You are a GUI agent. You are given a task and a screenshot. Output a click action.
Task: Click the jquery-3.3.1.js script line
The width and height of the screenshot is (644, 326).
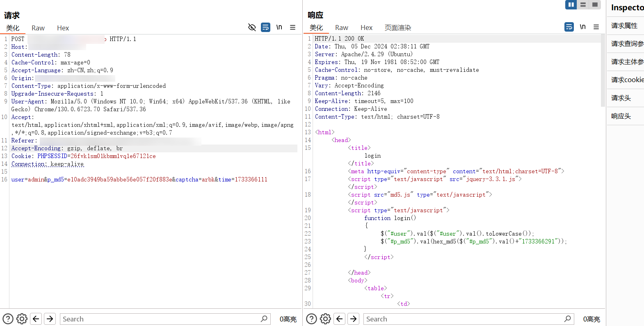[x=435, y=179]
